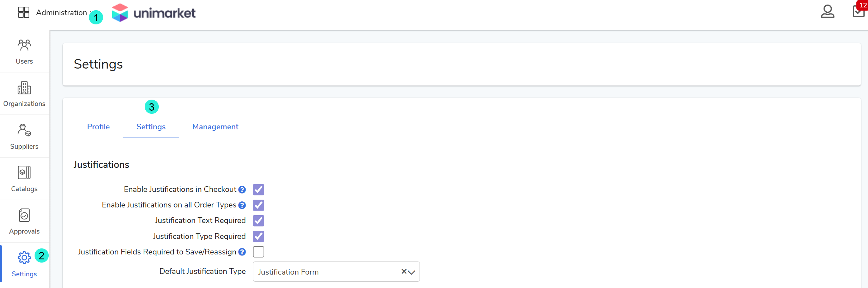Uncheck Enable Justifications in Checkout
The width and height of the screenshot is (868, 288).
click(258, 190)
